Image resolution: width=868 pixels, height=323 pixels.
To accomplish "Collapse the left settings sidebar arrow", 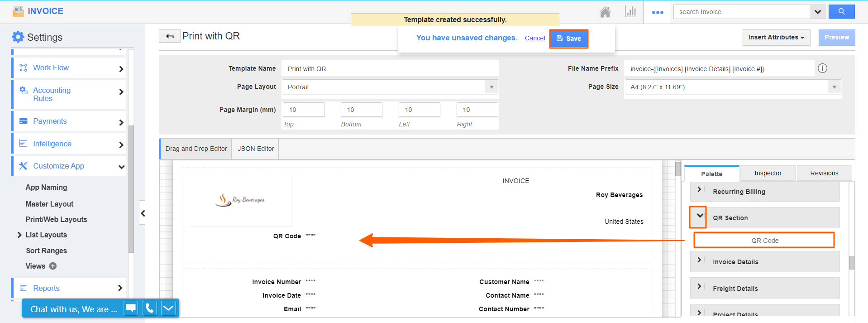I will (143, 213).
